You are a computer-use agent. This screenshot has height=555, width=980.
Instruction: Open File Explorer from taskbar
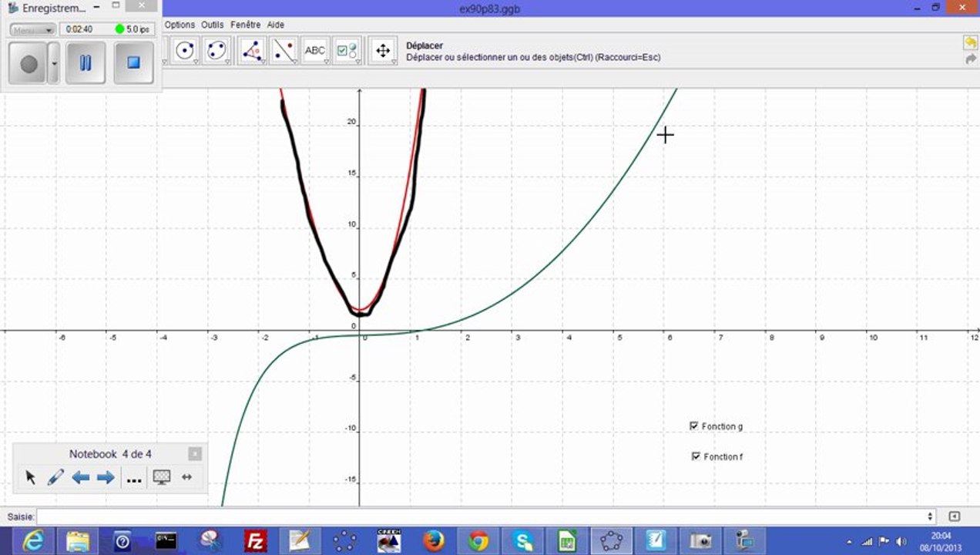click(x=78, y=541)
